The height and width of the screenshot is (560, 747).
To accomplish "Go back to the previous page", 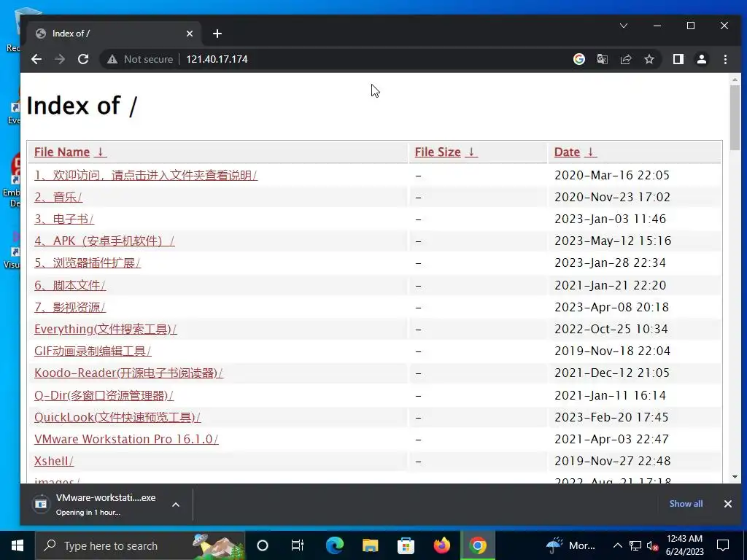I will click(36, 59).
